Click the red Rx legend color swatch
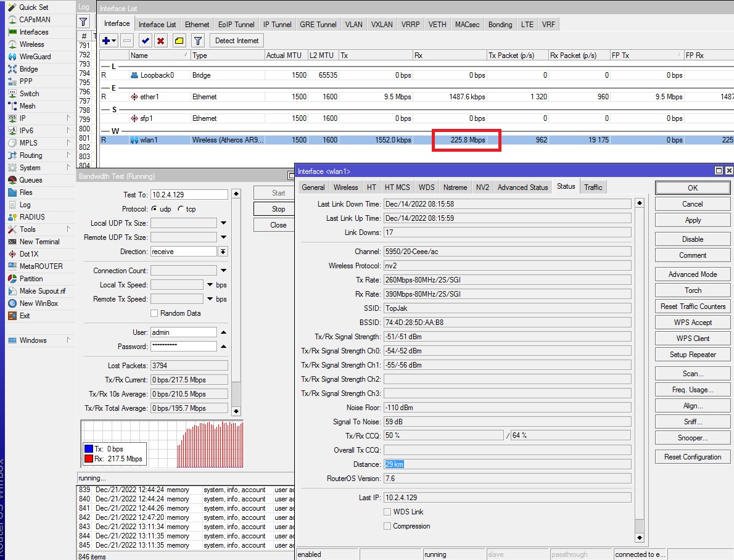The image size is (734, 560). pos(88,459)
